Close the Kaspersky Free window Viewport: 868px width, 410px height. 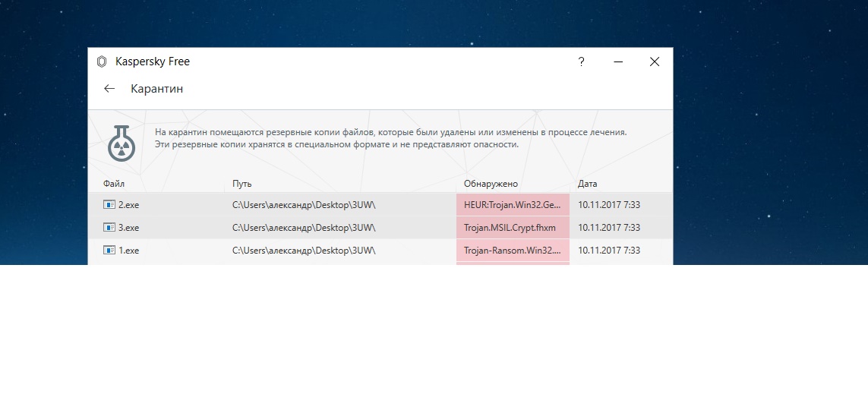point(655,62)
